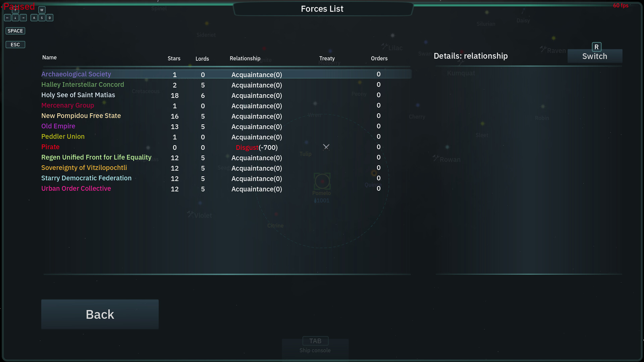Sort forces by the Stars column header

[x=174, y=58]
